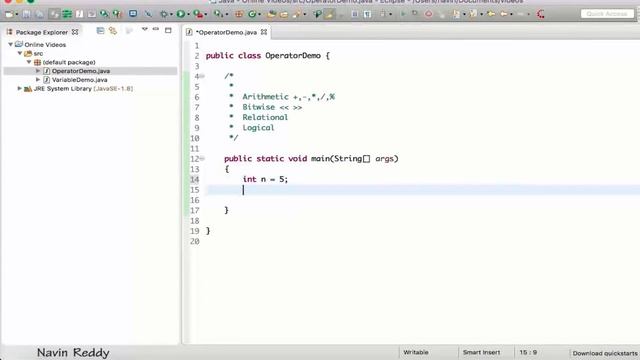
Task: Select OperatorDemo.java in Package Explorer
Action: (81, 71)
